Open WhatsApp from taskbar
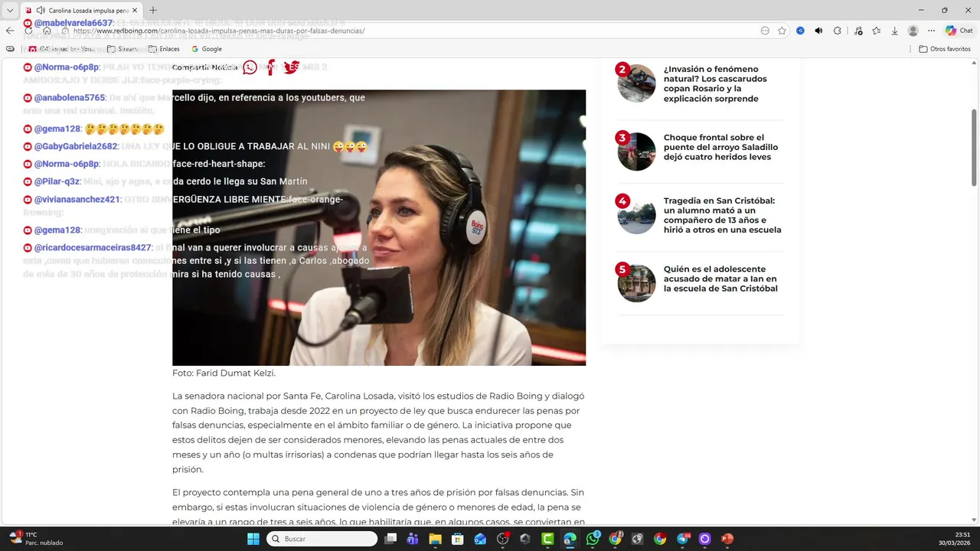Image resolution: width=980 pixels, height=551 pixels. pyautogui.click(x=593, y=539)
